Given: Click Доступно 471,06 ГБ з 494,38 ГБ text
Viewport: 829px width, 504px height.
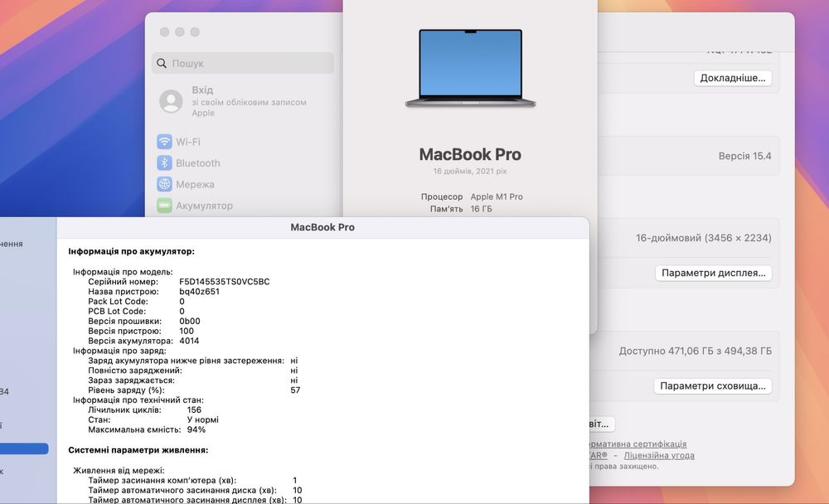Looking at the screenshot, I should coord(696,351).
